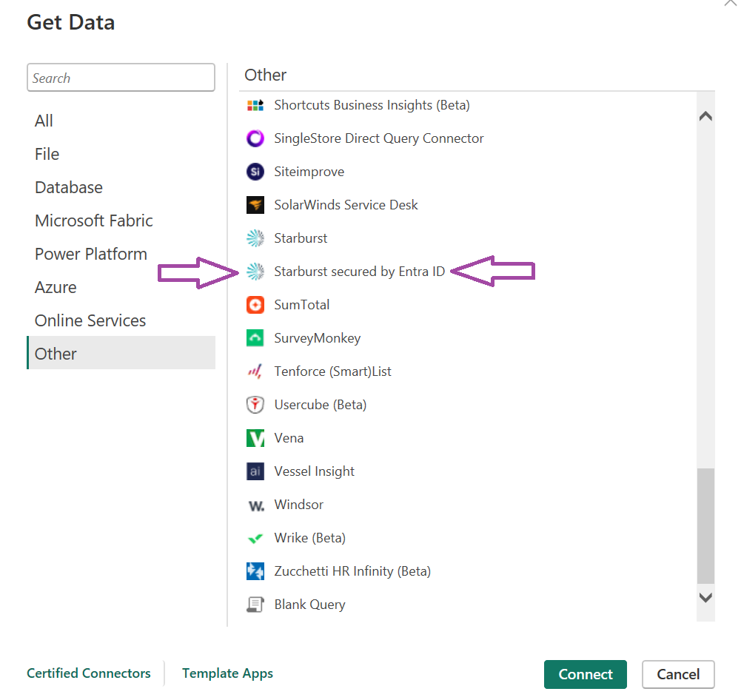Click the Starburst connector icon
Image resolution: width=741 pixels, height=700 pixels.
(x=255, y=238)
